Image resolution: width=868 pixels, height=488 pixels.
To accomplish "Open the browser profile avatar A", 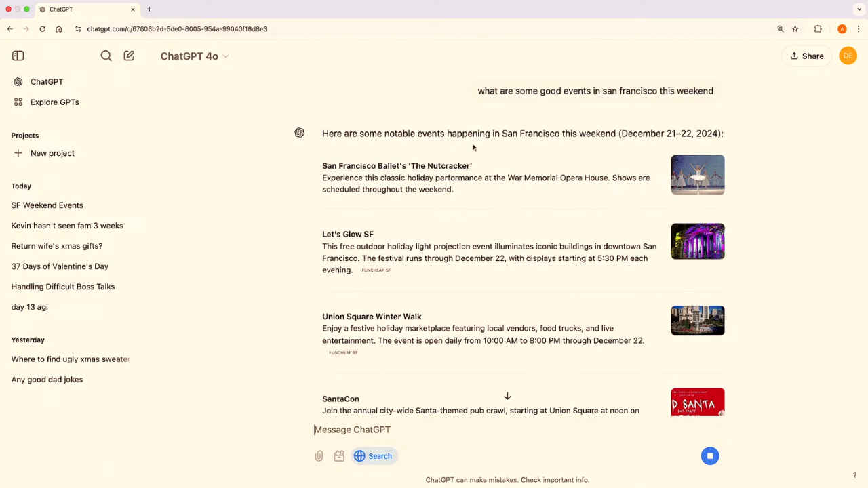I will pos(842,29).
